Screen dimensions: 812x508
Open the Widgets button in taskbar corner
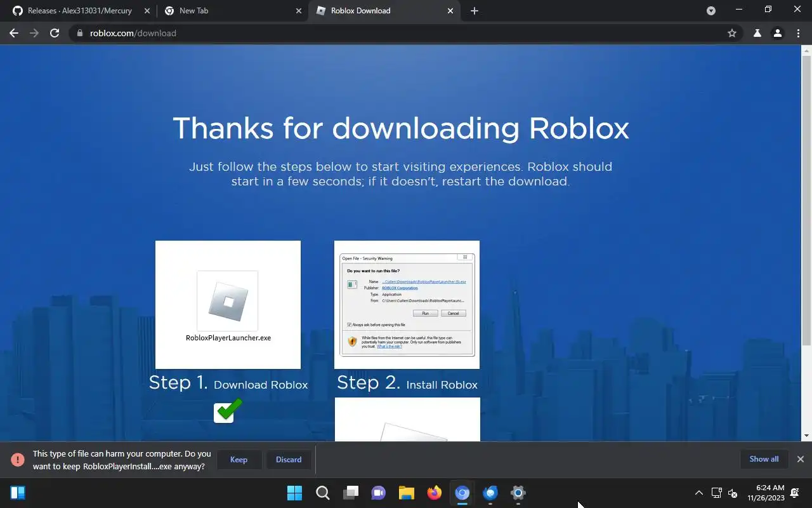click(18, 493)
